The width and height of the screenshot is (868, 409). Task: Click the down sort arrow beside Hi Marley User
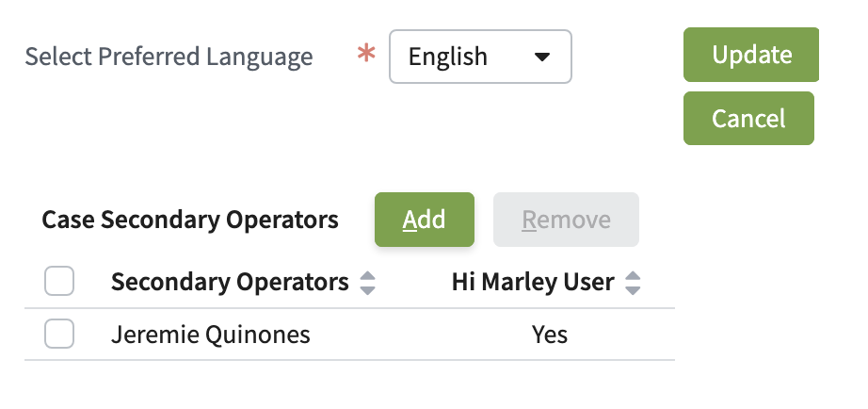(634, 289)
